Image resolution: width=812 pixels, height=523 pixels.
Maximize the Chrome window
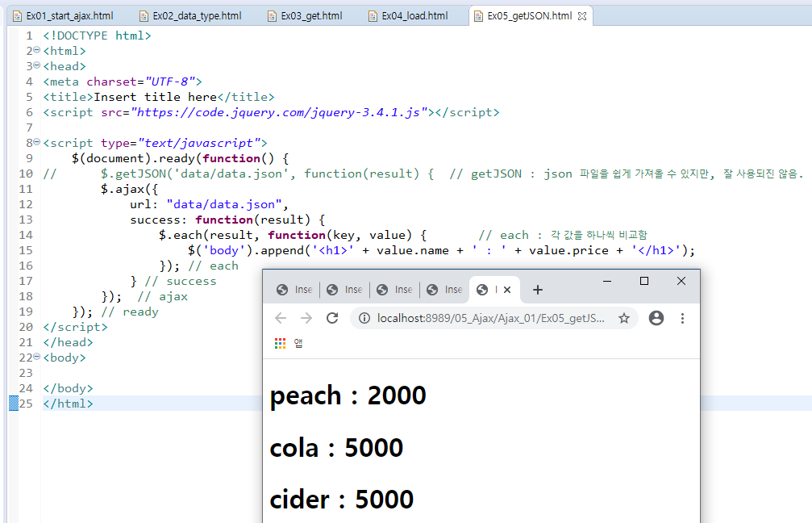point(644,281)
